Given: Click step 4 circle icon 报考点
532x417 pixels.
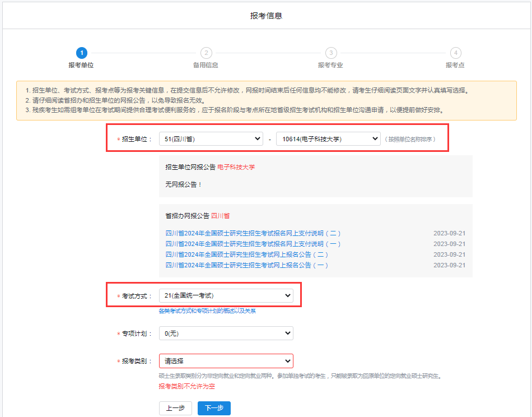Looking at the screenshot, I should [x=455, y=53].
